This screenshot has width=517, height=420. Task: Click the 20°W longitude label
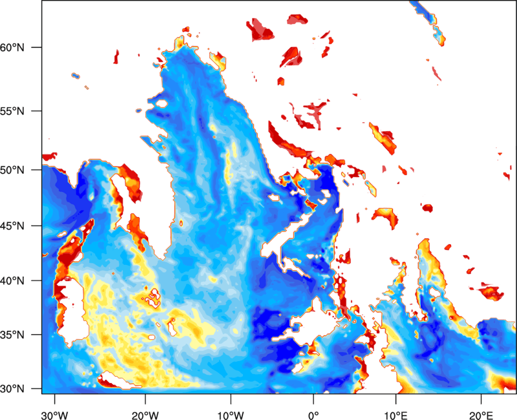pyautogui.click(x=145, y=415)
